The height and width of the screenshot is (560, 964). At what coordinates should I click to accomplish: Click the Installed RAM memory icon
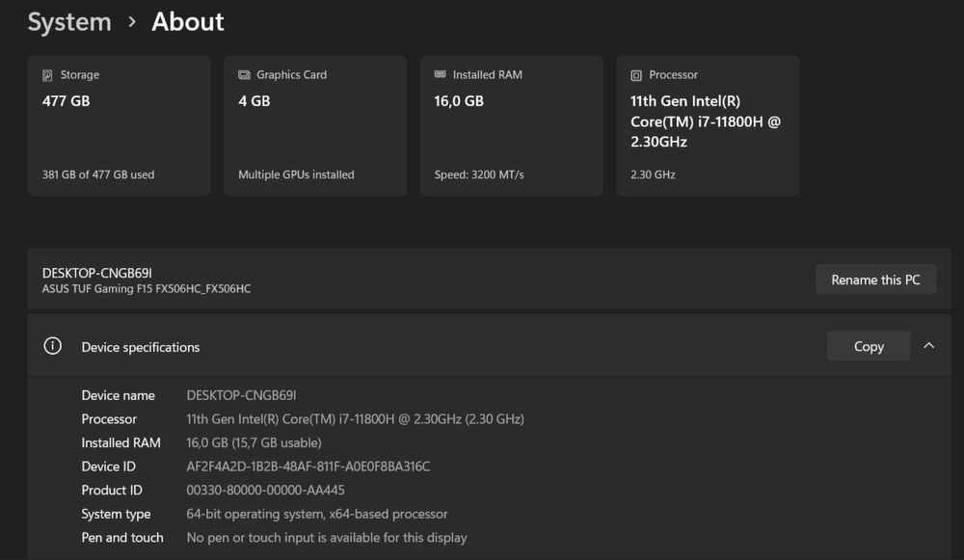coord(441,75)
